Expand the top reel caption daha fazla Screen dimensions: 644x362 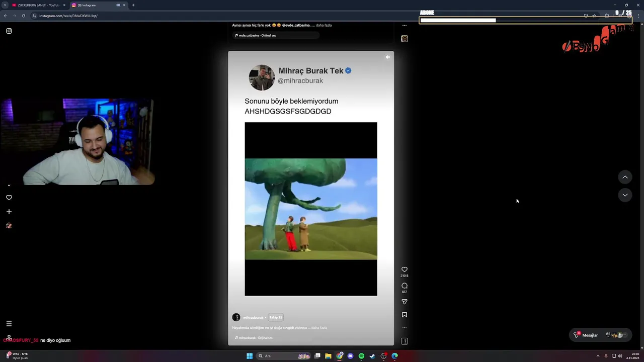pyautogui.click(x=324, y=25)
